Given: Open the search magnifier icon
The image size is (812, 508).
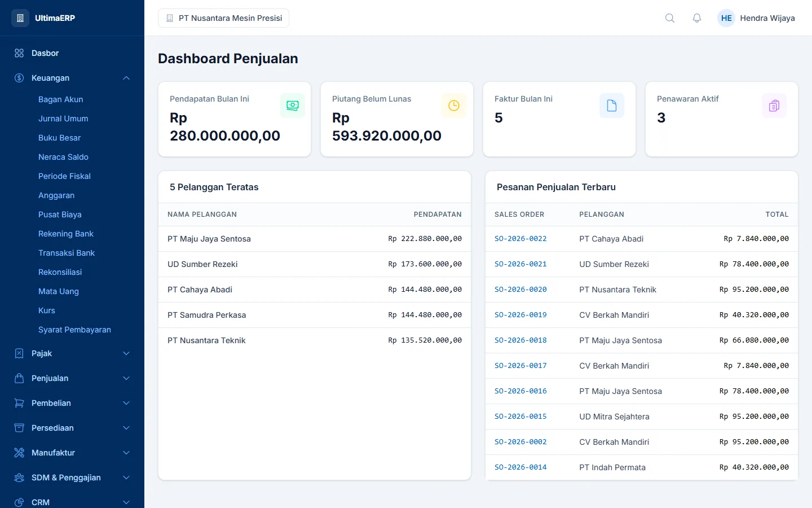Looking at the screenshot, I should (670, 18).
